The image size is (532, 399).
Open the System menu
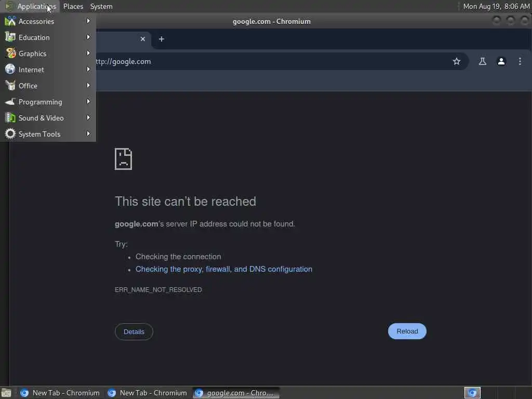click(x=101, y=6)
